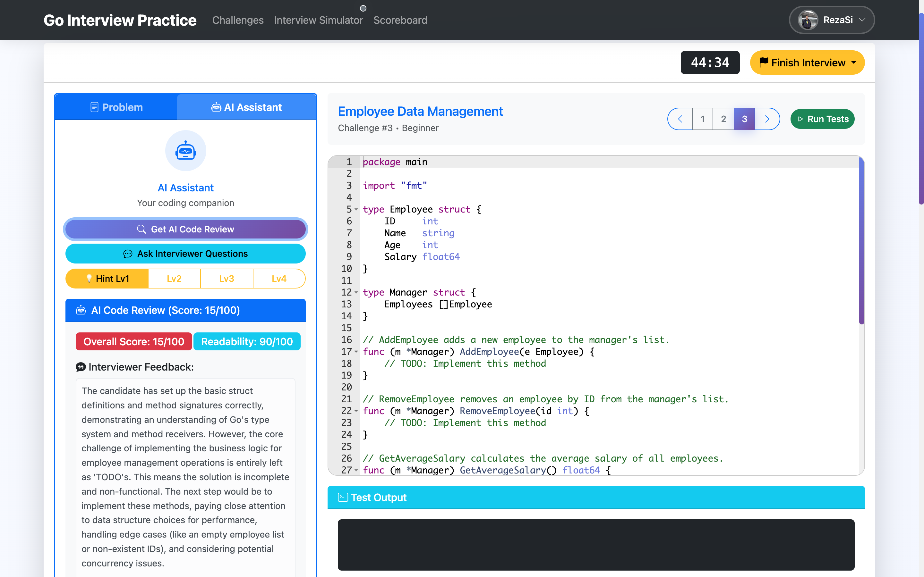Go to previous challenge with left chevron
Image resolution: width=924 pixels, height=577 pixels.
(680, 119)
